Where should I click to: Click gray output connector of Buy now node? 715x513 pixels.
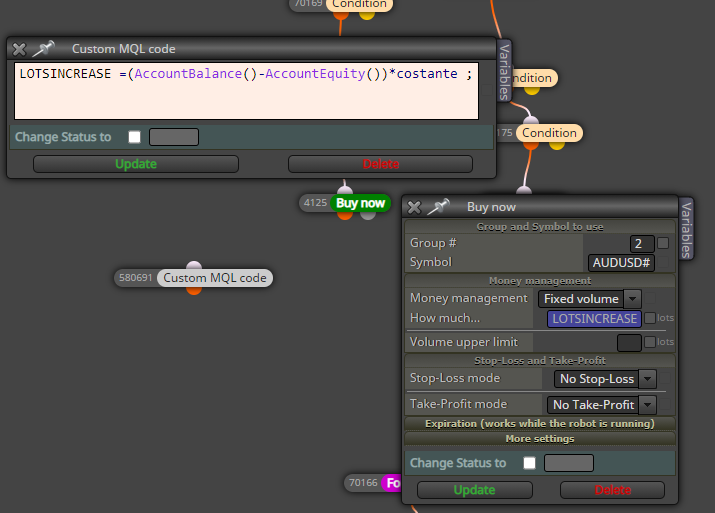point(368,215)
